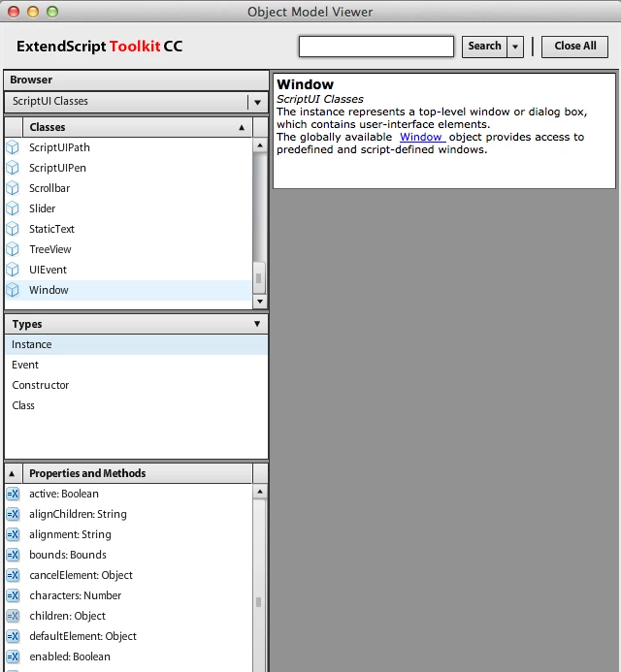Click property icon next to bounds: Bounds

pos(13,555)
